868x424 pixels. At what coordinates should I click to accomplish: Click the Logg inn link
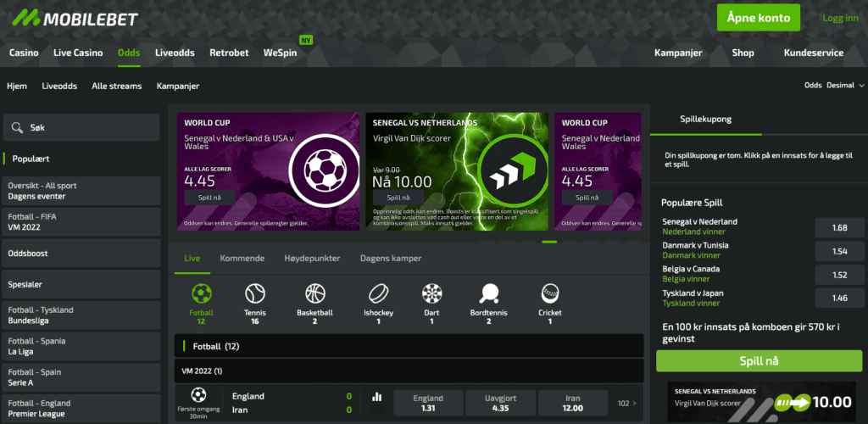840,18
